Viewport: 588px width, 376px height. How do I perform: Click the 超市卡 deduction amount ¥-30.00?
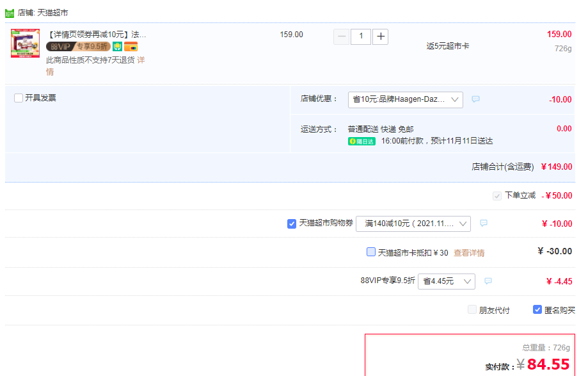(x=555, y=252)
